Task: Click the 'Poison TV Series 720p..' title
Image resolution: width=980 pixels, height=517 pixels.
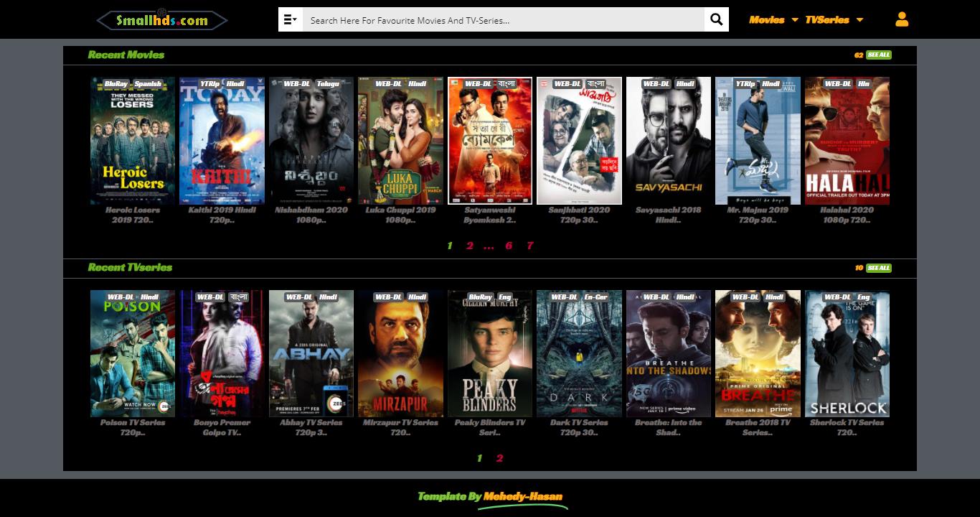Action: (x=133, y=427)
